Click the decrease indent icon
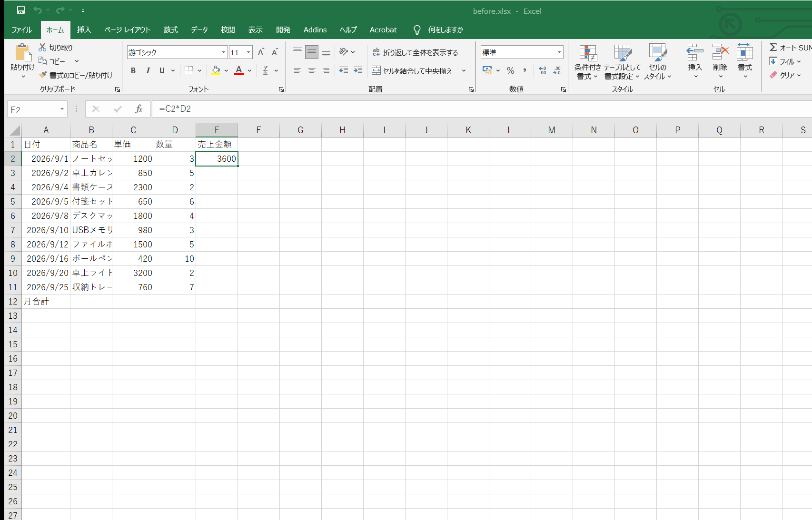The image size is (812, 520). point(344,70)
